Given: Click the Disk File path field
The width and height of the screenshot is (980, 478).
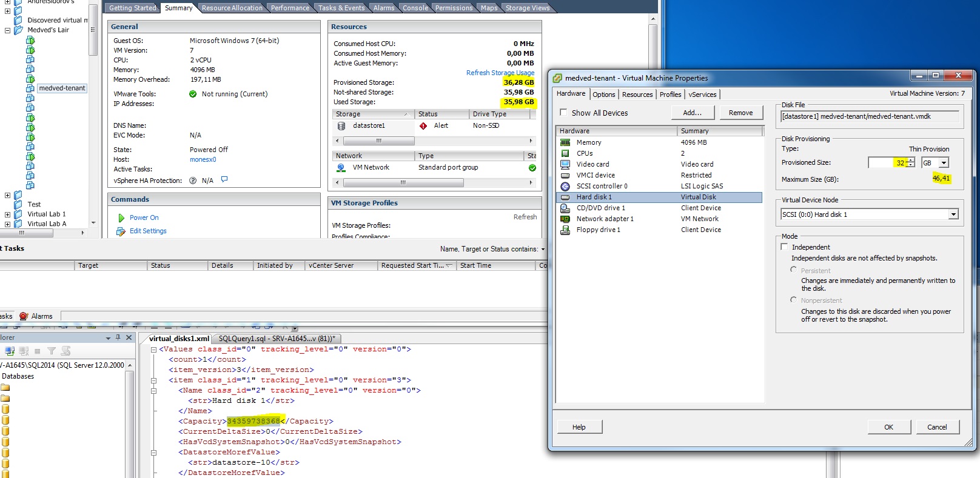Looking at the screenshot, I should pos(870,116).
